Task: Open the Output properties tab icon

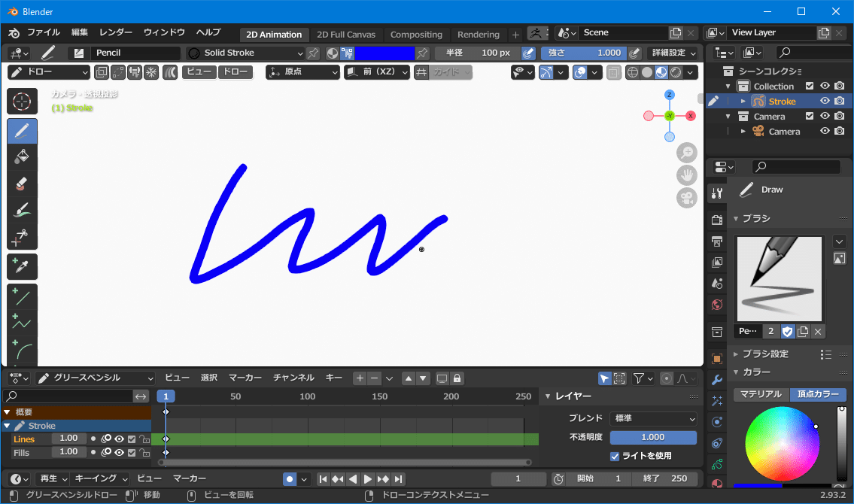Action: point(717,241)
